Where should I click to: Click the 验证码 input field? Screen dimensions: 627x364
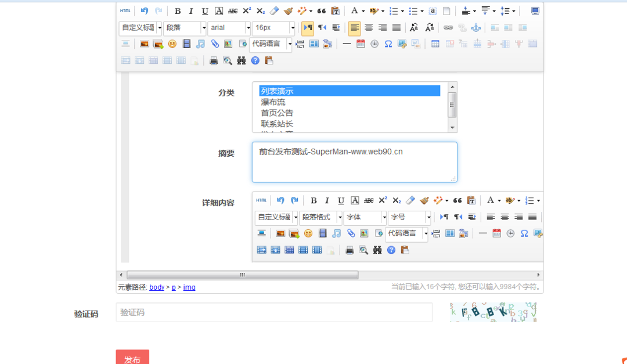[x=274, y=312]
